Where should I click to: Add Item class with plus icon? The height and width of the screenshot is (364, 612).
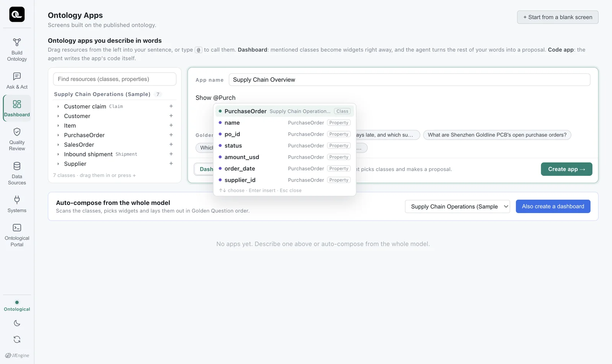click(x=171, y=125)
